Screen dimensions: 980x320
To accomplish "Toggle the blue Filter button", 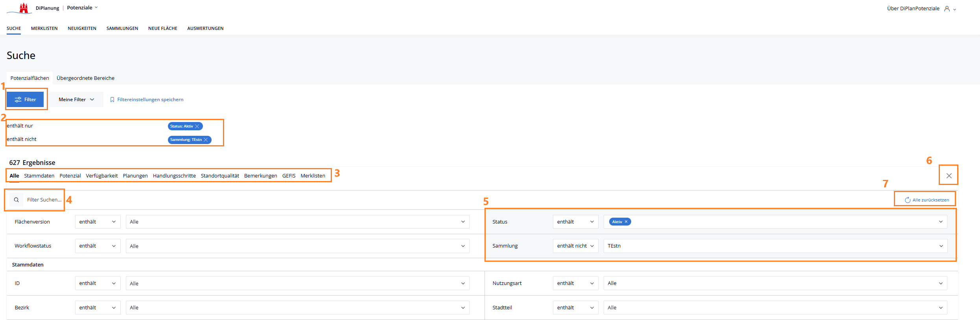I will point(25,100).
